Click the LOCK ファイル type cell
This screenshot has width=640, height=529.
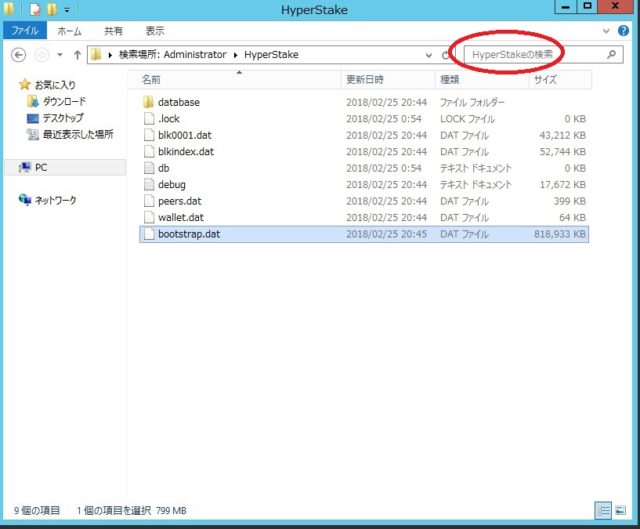pyautogui.click(x=467, y=119)
